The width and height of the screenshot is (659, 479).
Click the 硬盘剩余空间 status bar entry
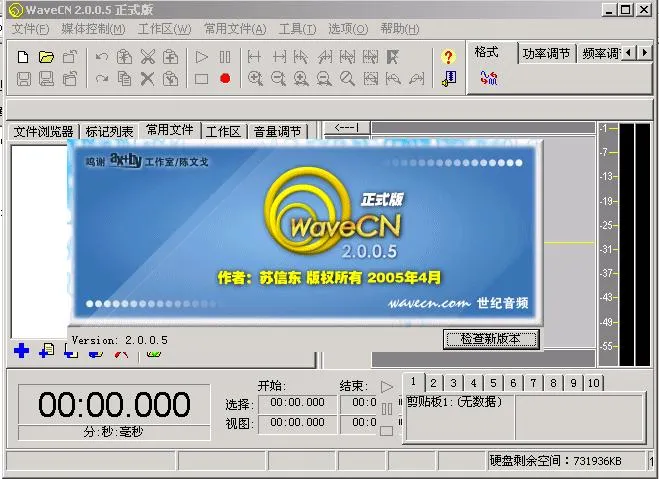coord(566,461)
